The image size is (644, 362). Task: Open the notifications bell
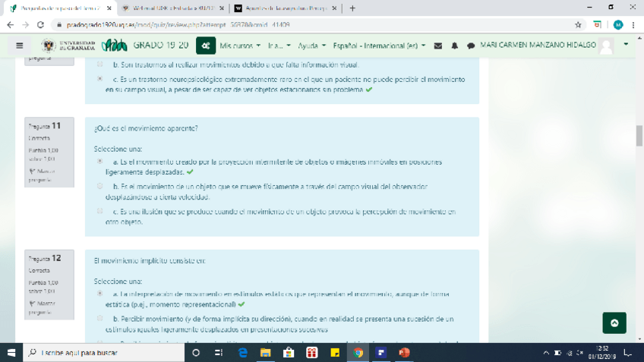pyautogui.click(x=455, y=46)
